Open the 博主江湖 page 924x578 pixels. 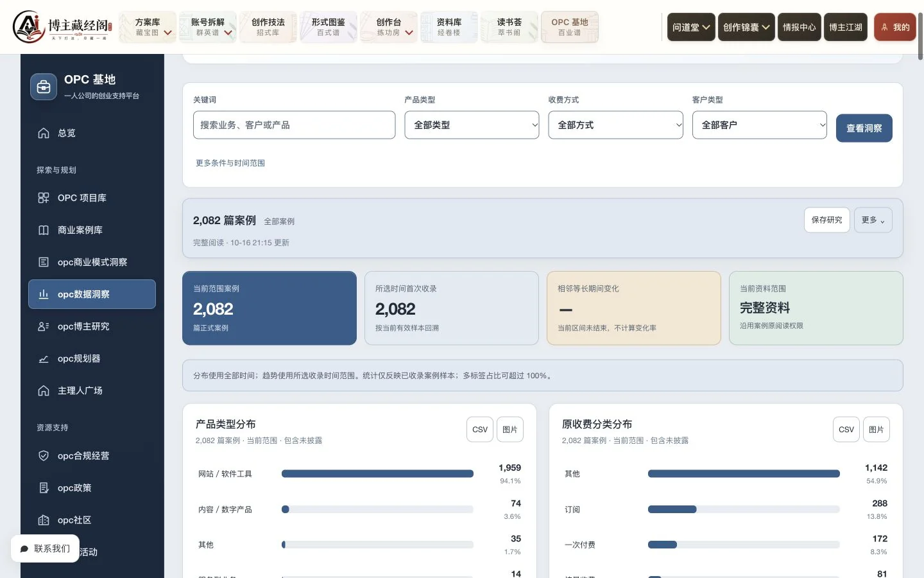point(846,27)
